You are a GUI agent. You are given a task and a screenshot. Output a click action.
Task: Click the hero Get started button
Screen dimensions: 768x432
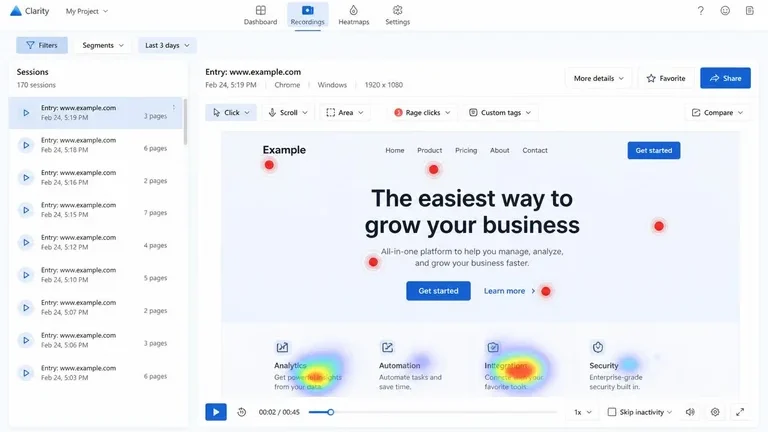pos(438,291)
